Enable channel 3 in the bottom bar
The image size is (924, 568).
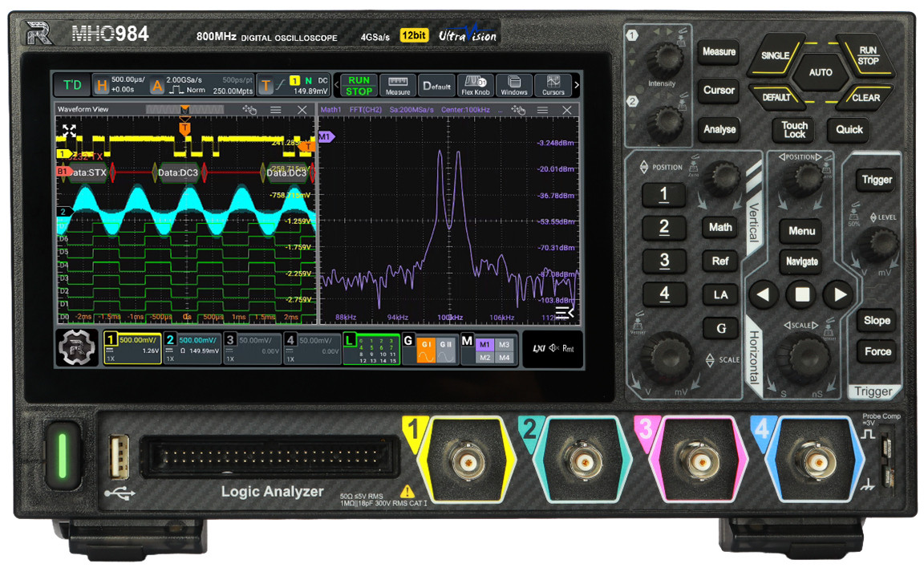[251, 349]
